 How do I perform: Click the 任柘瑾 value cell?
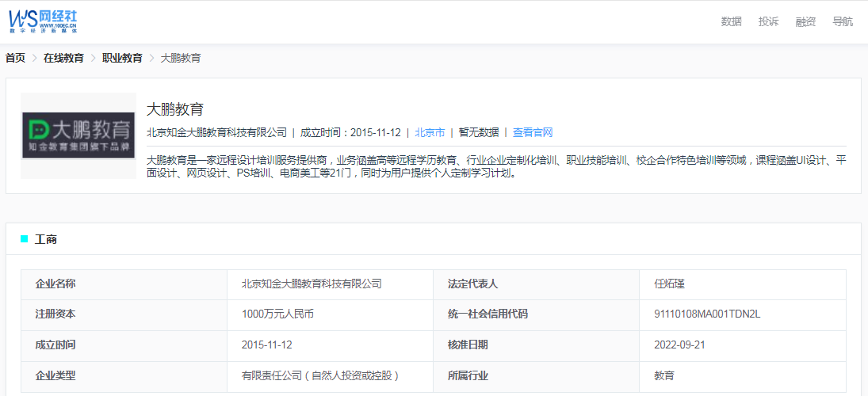[x=742, y=284]
